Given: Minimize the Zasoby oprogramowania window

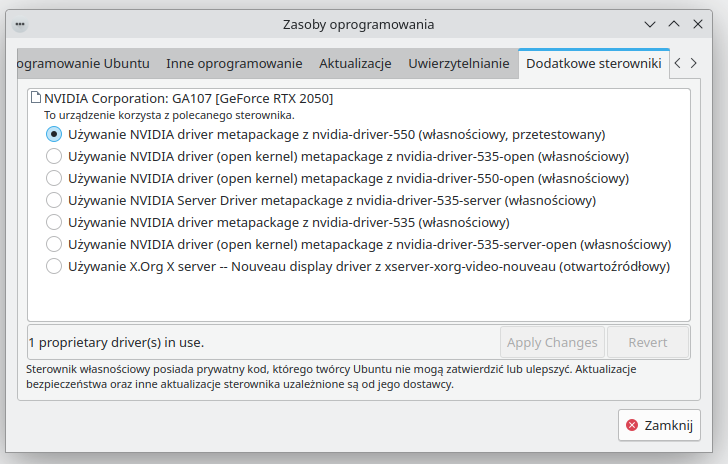Looking at the screenshot, I should coord(650,24).
